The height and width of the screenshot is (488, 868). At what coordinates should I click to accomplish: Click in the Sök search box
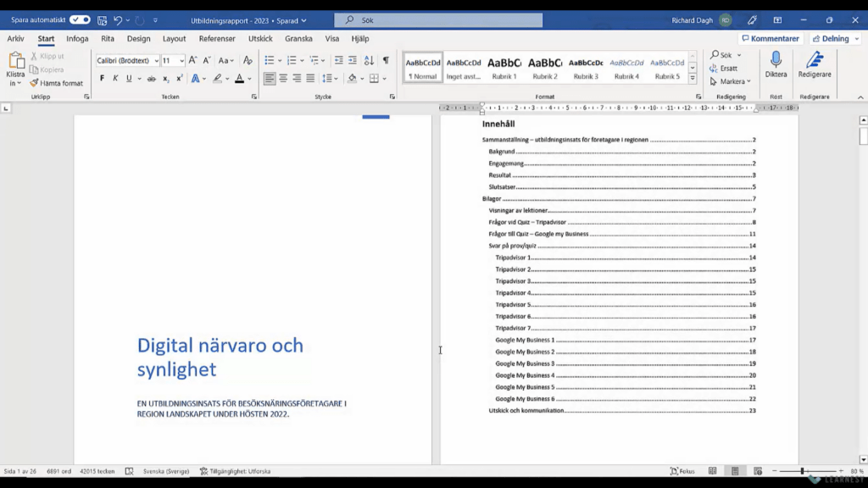click(438, 20)
